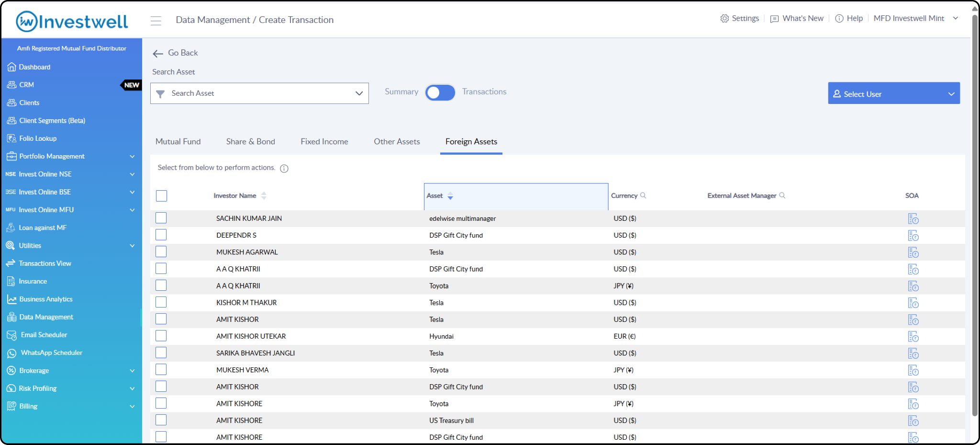
Task: Open SOA for US Treasury bill row
Action: [x=913, y=421]
